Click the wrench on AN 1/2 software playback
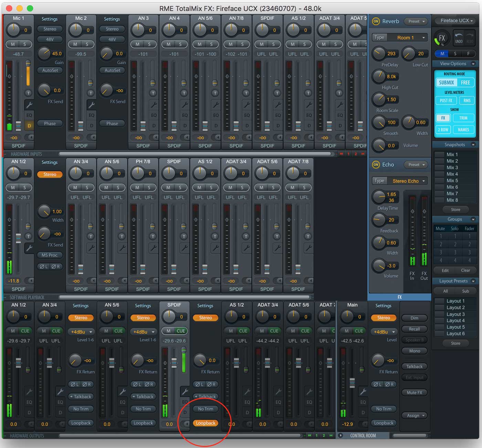The image size is (482, 448). (x=29, y=248)
